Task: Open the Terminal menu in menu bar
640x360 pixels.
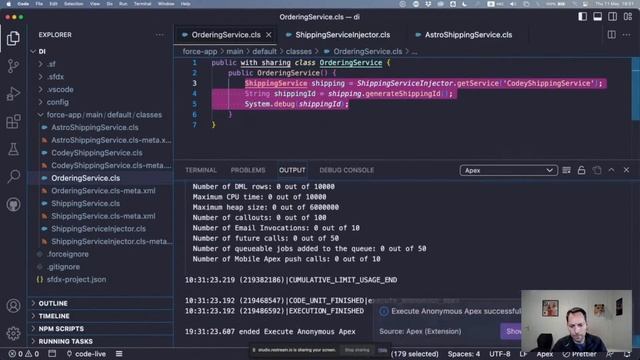Action: 142,4
